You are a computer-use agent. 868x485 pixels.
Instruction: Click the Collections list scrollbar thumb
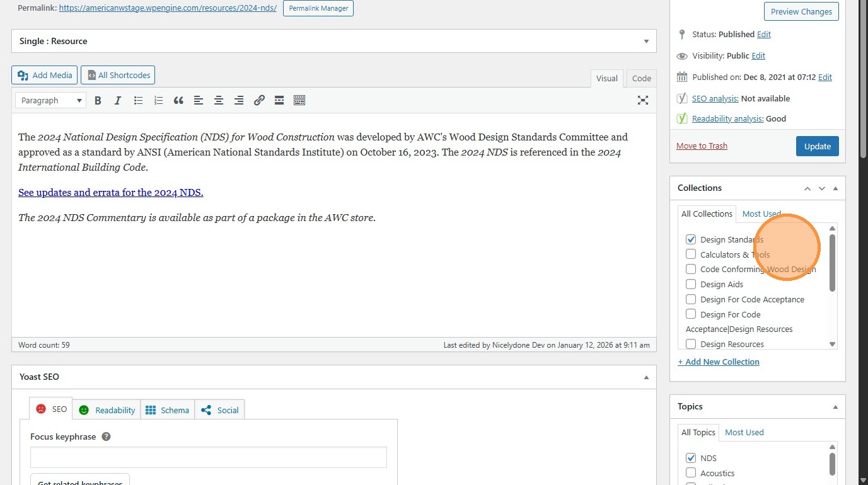tap(832, 263)
